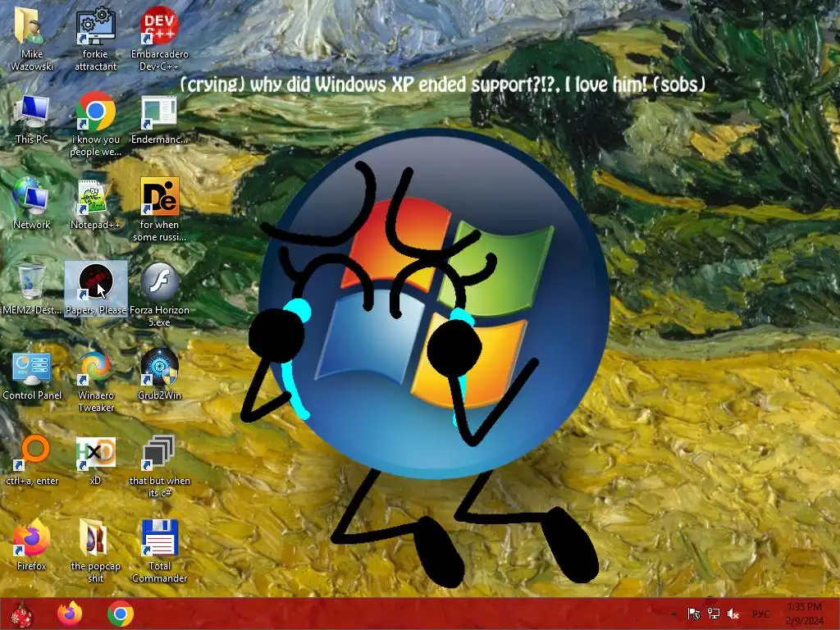Click the Firefox icon pinned on the taskbar
This screenshot has height=630, width=840.
coord(70,614)
